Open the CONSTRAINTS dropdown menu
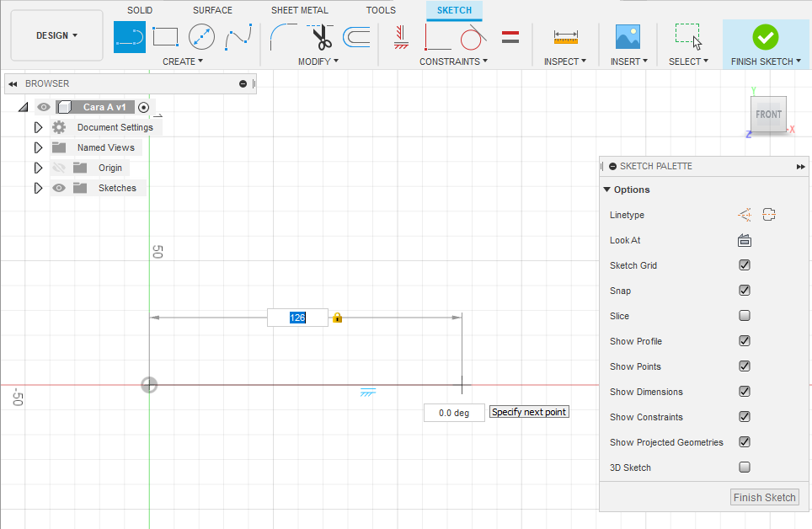The width and height of the screenshot is (812, 529). [453, 61]
